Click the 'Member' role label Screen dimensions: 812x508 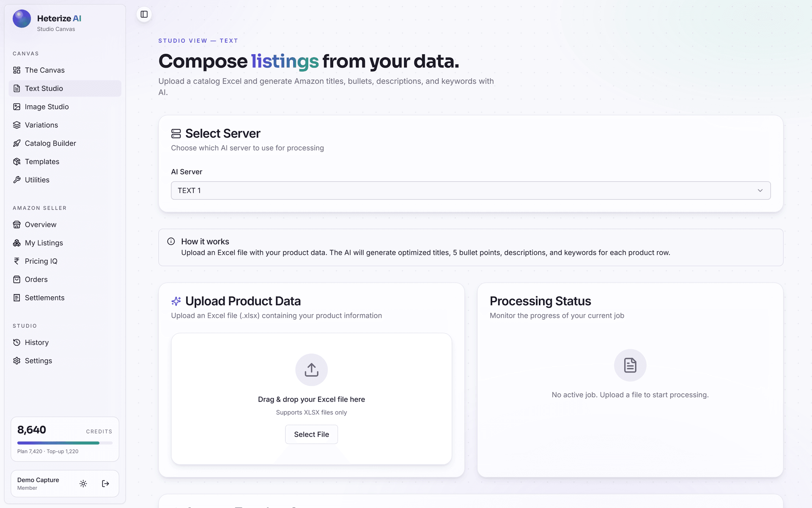27,488
